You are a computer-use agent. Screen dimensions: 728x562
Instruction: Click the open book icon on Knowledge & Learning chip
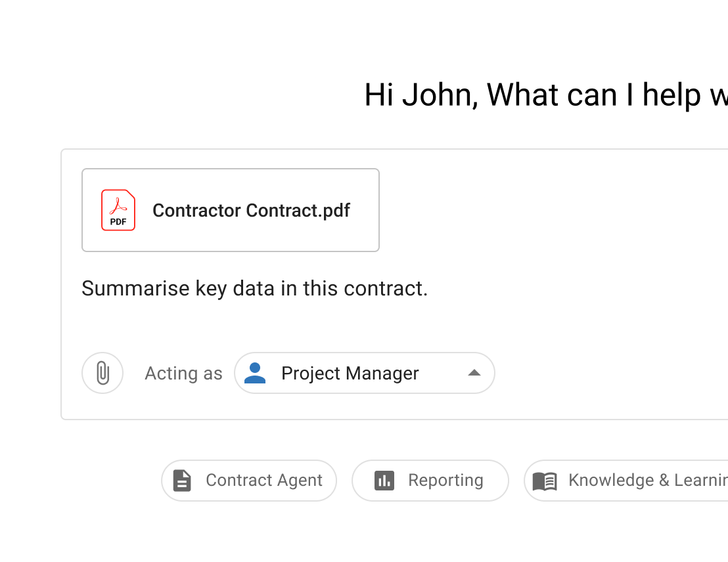[545, 480]
